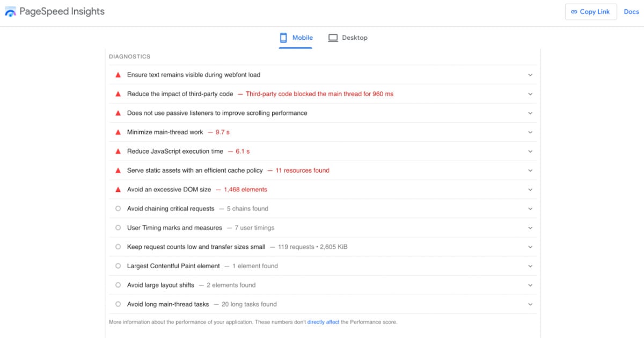
Task: Click red warning icon for third-party code audit
Action: click(x=118, y=94)
